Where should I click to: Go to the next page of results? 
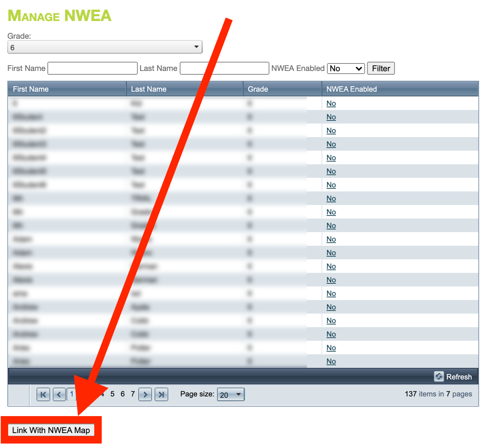145,394
